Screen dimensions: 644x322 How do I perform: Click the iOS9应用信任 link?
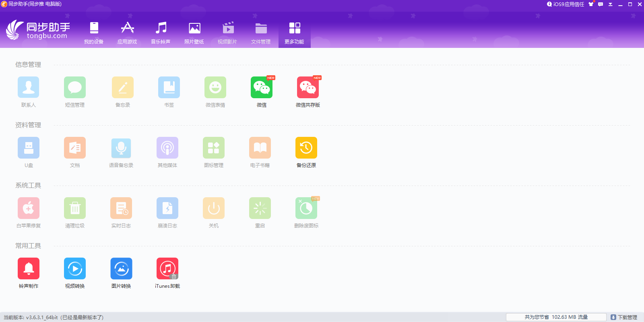pyautogui.click(x=566, y=4)
